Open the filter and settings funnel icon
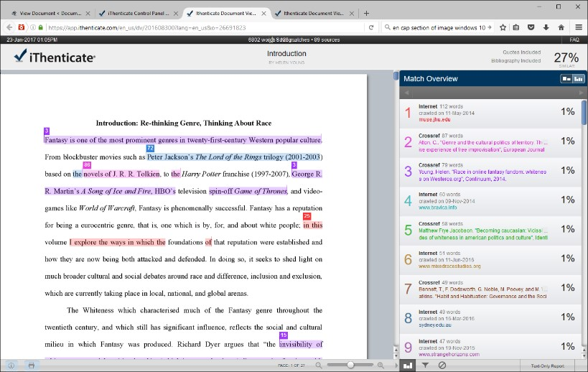The image size is (588, 372). 425,365
